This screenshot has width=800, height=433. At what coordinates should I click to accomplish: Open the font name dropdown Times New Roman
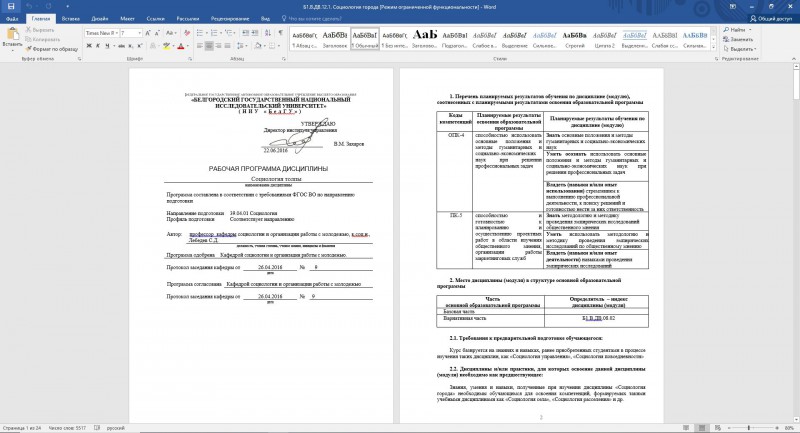[116, 33]
